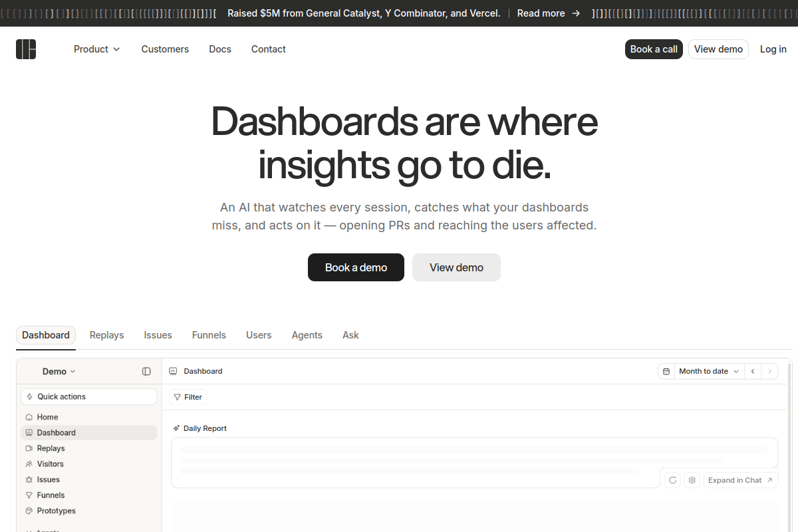Click the View demo button beside Book a demo
The width and height of the screenshot is (798, 532).
click(x=456, y=267)
